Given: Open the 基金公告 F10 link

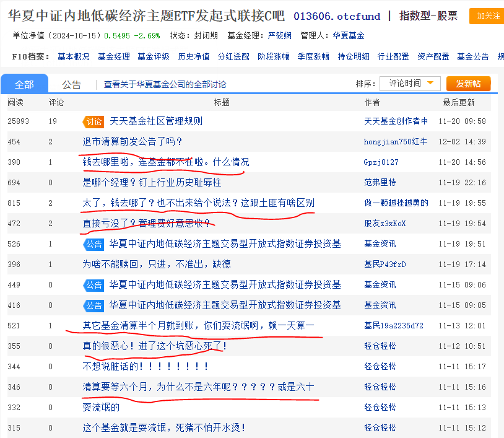Looking at the screenshot, I should 473,56.
